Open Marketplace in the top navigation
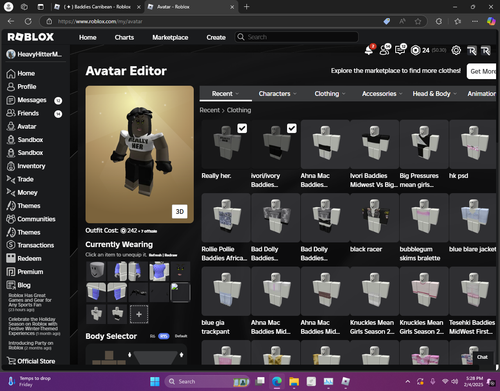Viewport: 500px width, 391px height. pyautogui.click(x=170, y=37)
